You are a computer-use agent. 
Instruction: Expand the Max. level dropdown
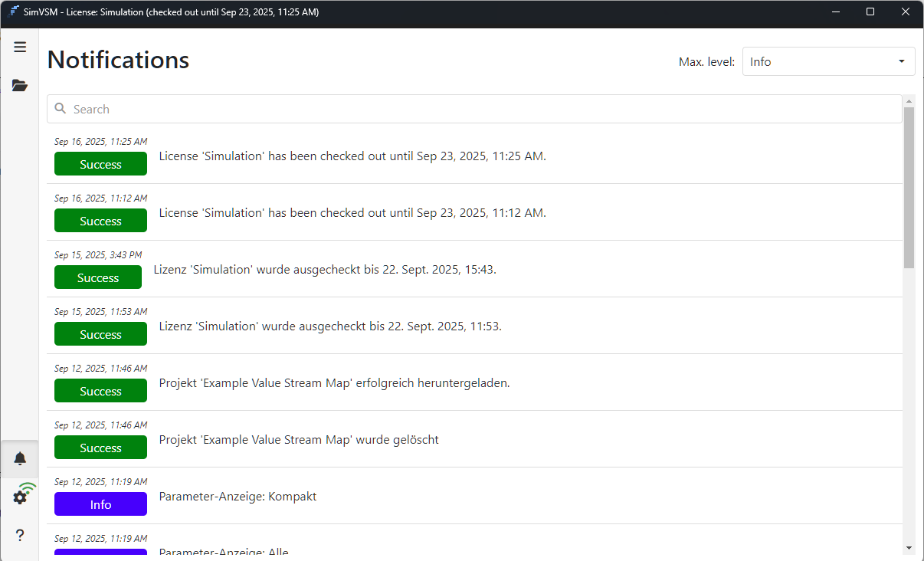828,61
